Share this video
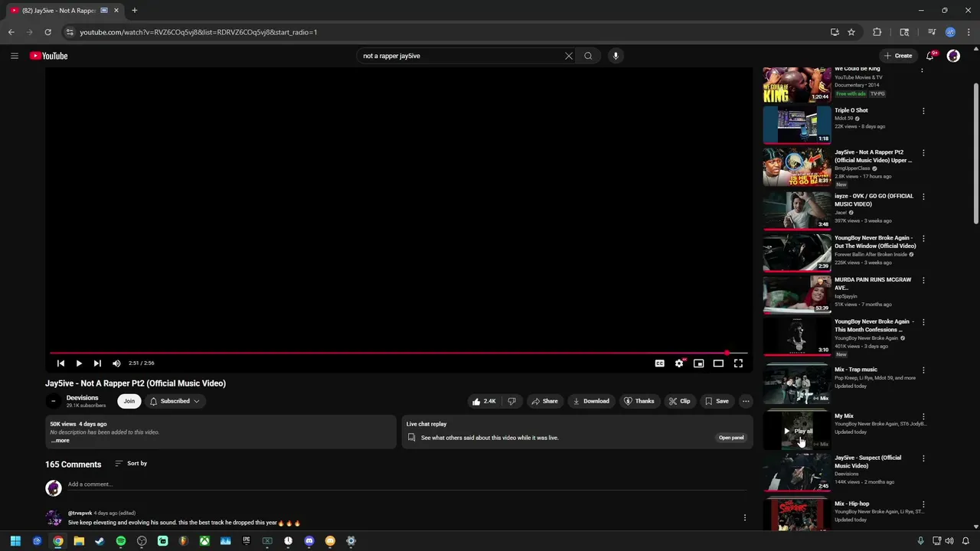Viewport: 980px width, 551px height. pos(545,401)
